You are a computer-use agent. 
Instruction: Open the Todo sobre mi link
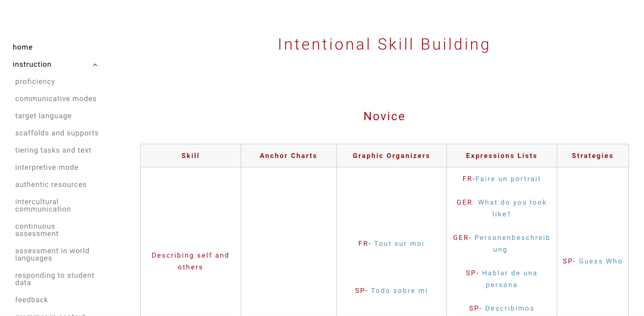click(399, 290)
